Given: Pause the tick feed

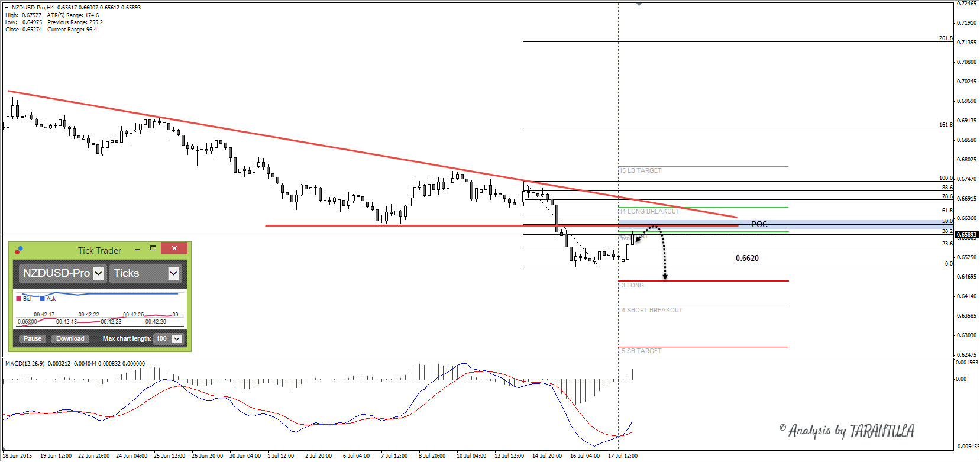Looking at the screenshot, I should click(33, 339).
